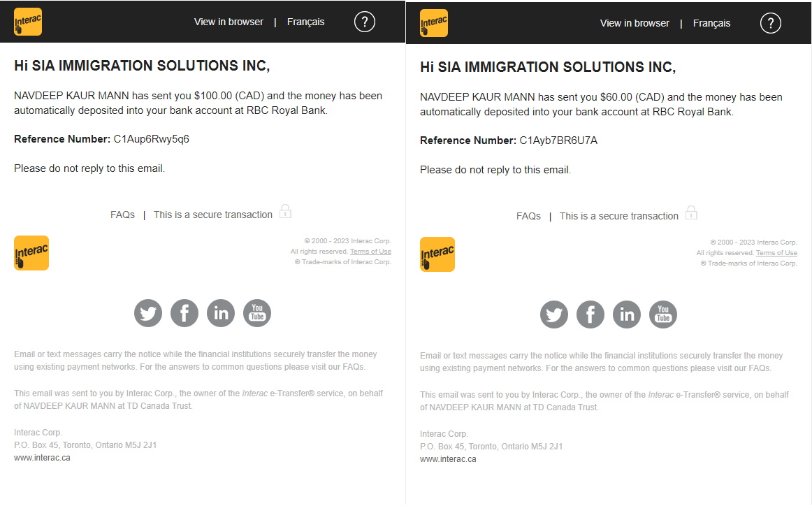
Task: Click the footer Interac logo in the $60.00 email
Action: coord(437,255)
